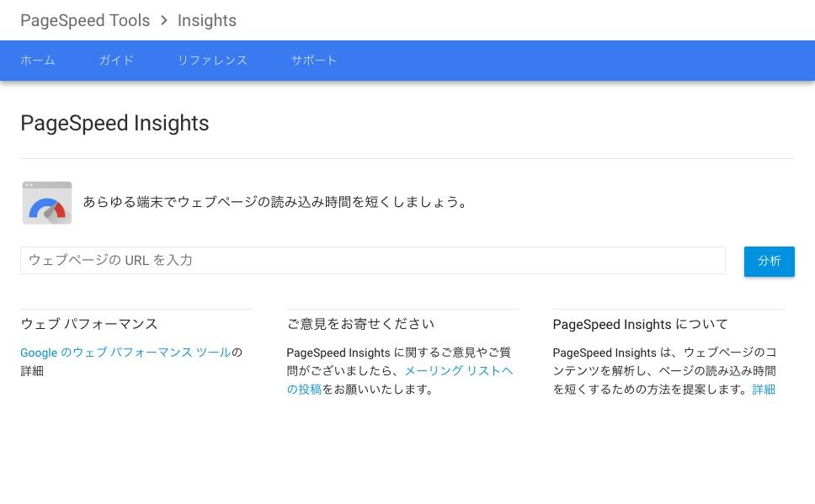Screen dimensions: 815x504
Task: Click the ウェブページの URL を入力 field
Action: [x=373, y=260]
